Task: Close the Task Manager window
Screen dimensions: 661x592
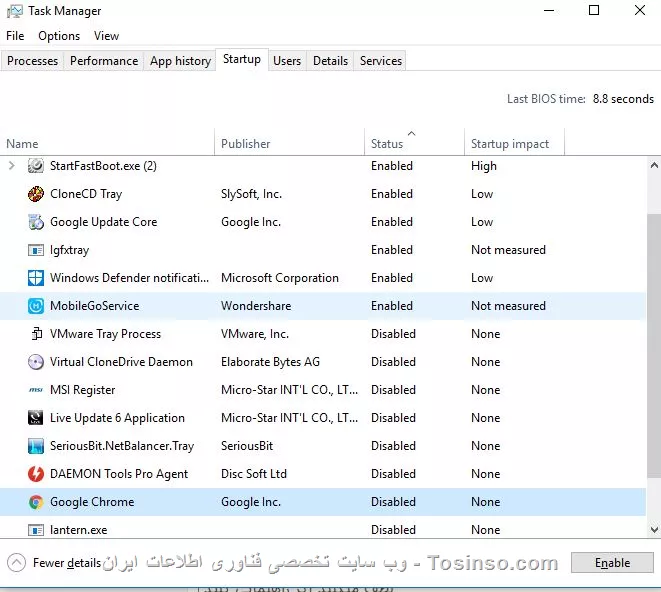Action: [x=640, y=11]
